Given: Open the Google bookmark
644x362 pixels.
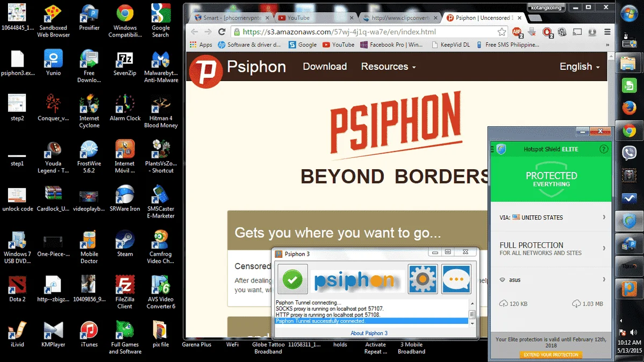Looking at the screenshot, I should click(x=303, y=45).
